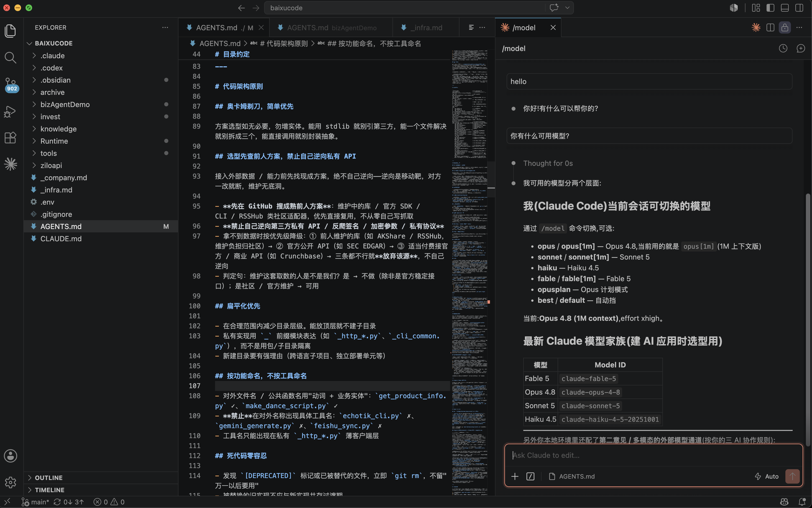Click the editor minimap
Viewport: 812px width, 508px height.
tap(470, 273)
